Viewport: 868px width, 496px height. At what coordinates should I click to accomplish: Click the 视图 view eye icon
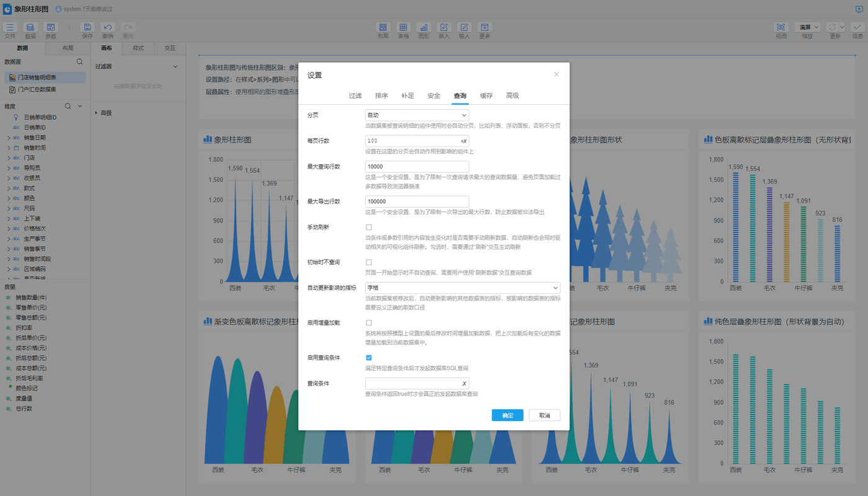[781, 27]
